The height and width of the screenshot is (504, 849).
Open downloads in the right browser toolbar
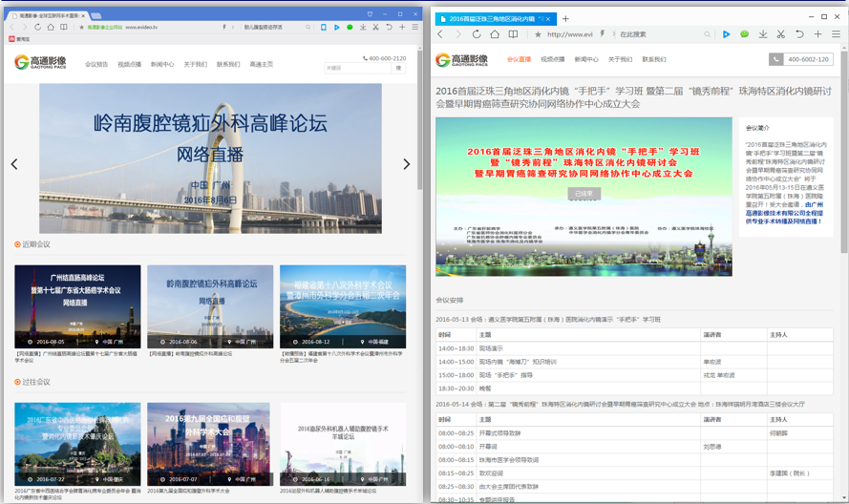click(x=763, y=34)
